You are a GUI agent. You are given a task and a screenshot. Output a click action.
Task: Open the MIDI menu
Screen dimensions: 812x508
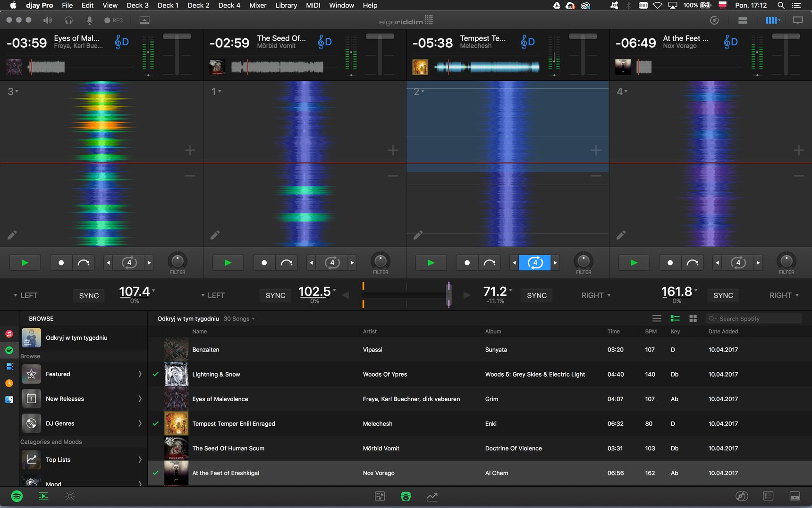tap(313, 5)
